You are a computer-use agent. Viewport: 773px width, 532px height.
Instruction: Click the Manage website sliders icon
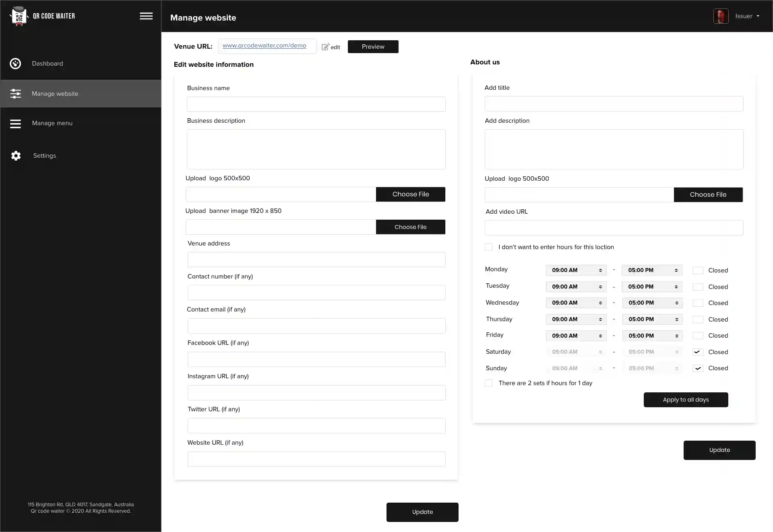16,94
